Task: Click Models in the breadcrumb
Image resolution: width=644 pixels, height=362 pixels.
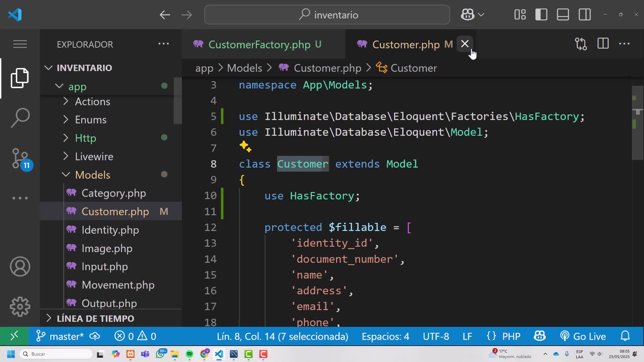Action: tap(245, 68)
